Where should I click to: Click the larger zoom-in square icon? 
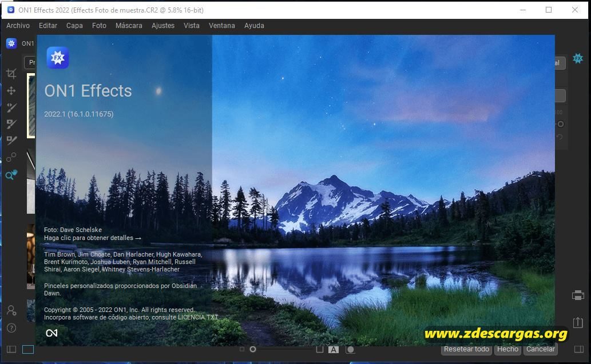pyautogui.click(x=320, y=349)
